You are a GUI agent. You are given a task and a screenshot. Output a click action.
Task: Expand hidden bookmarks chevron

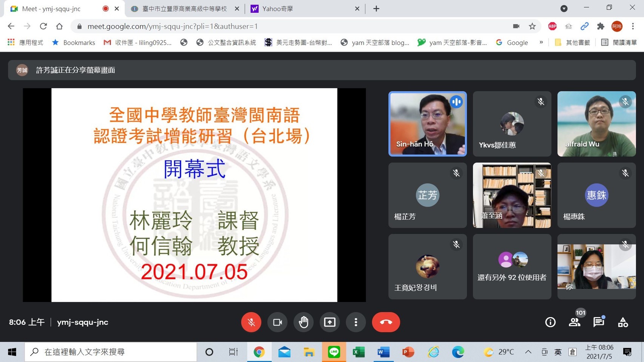pos(541,42)
